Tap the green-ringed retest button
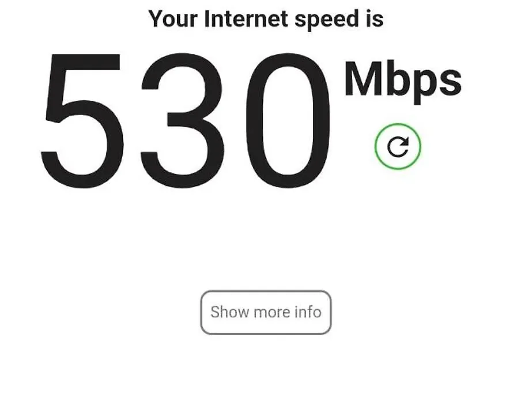The width and height of the screenshot is (532, 403). click(x=398, y=146)
